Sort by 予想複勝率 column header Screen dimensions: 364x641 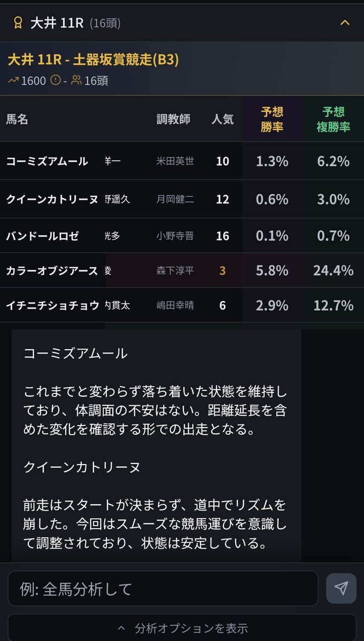(333, 119)
